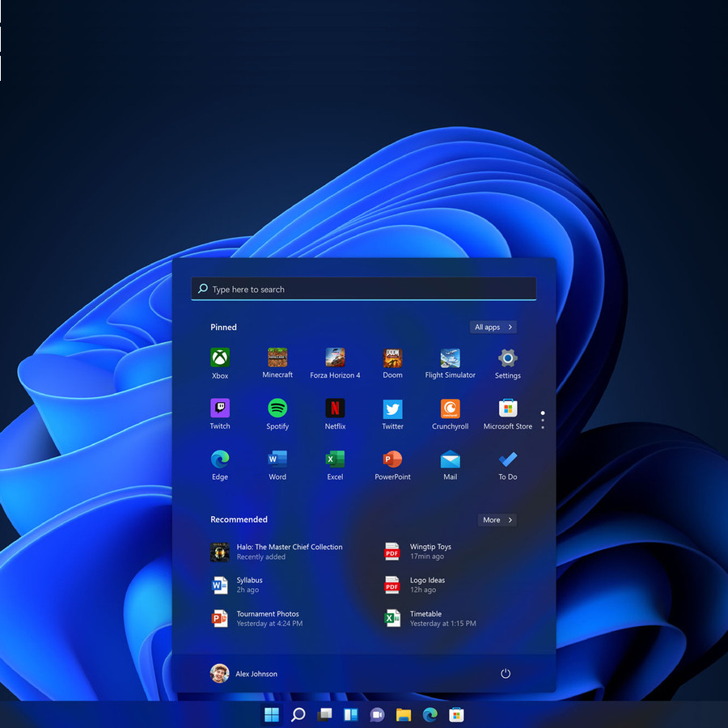Image resolution: width=728 pixels, height=728 pixels.
Task: Show More recommended items
Action: tap(497, 519)
